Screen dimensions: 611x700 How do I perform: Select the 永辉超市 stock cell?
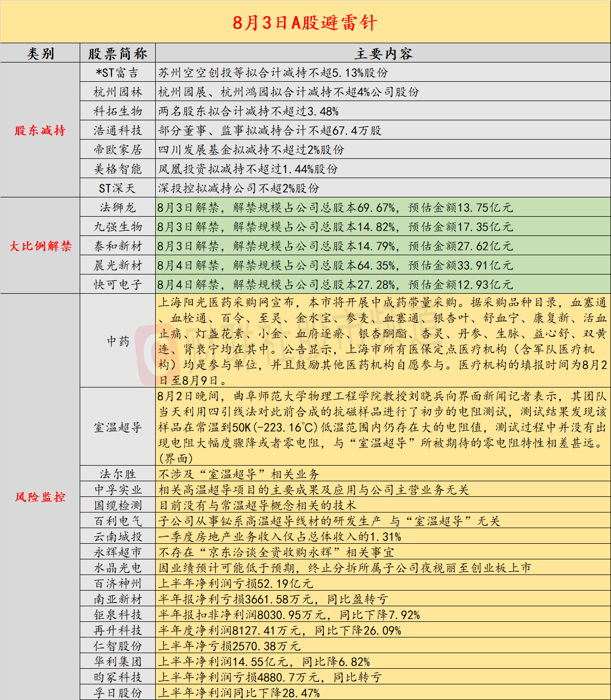118,552
